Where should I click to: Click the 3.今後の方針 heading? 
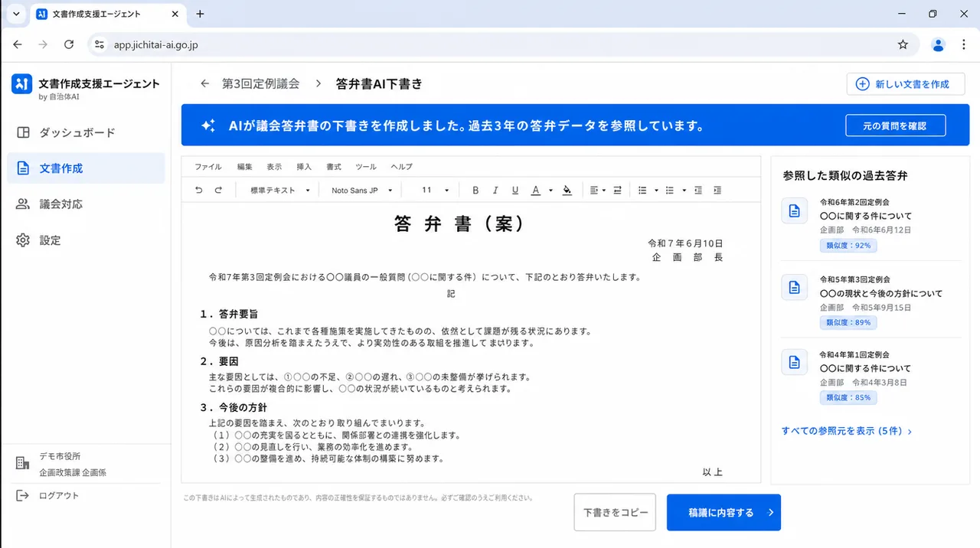(234, 408)
